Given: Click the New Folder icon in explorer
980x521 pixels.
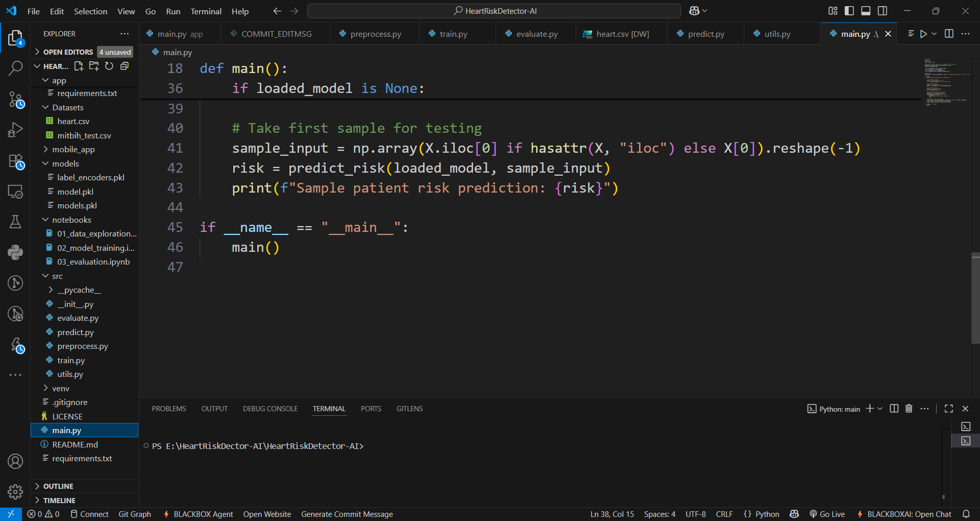Looking at the screenshot, I should [x=94, y=66].
